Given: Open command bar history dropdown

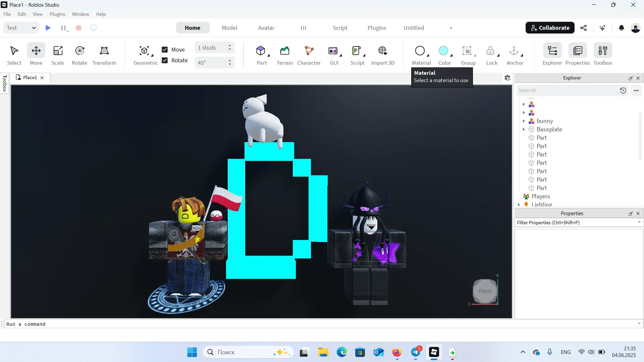Looking at the screenshot, I should pyautogui.click(x=639, y=324).
